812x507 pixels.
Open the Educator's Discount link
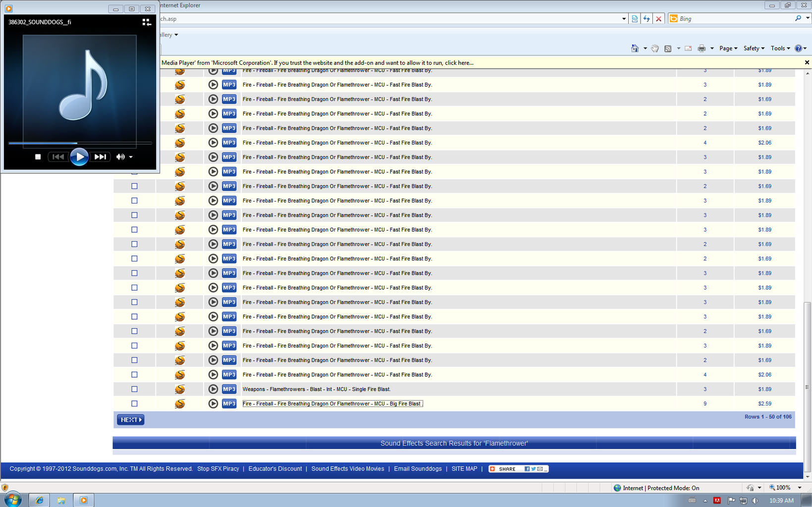pyautogui.click(x=275, y=469)
